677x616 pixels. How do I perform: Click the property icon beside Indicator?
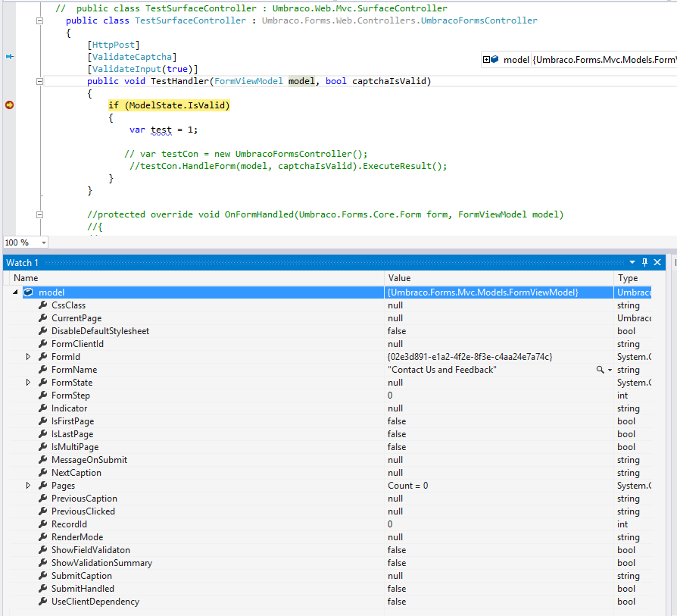[x=42, y=408]
